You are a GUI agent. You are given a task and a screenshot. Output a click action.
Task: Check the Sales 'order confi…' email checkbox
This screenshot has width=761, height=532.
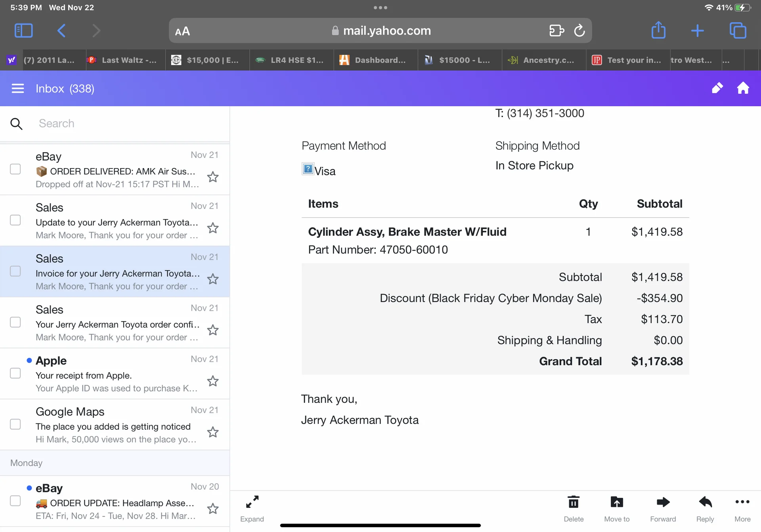(x=15, y=322)
